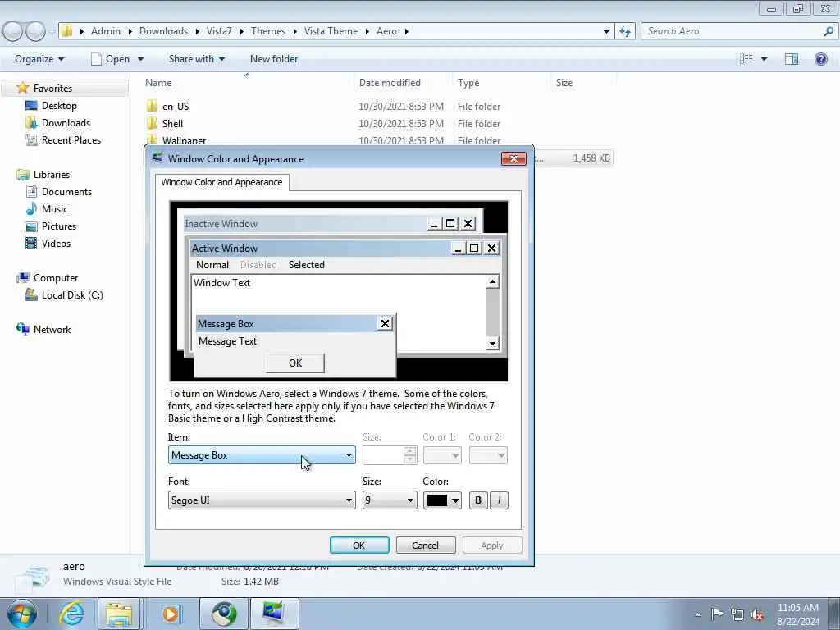Open the Music library
Screen dimensions: 840x630
pos(55,208)
